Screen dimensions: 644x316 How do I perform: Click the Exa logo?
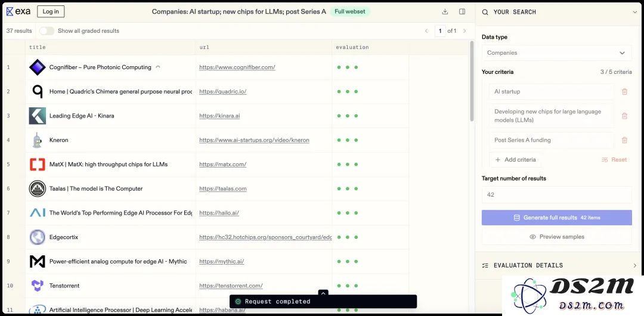(18, 11)
